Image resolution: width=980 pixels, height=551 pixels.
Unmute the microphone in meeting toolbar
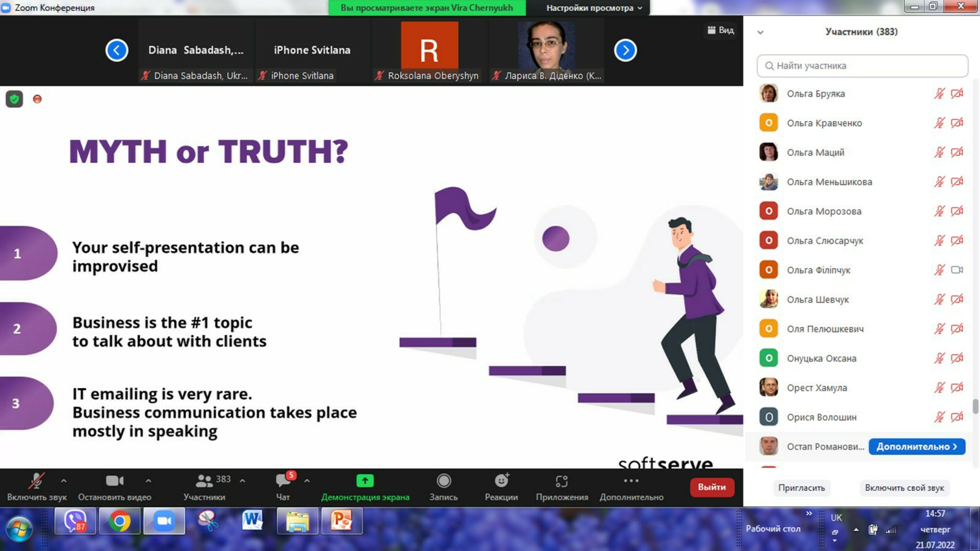coord(36,481)
